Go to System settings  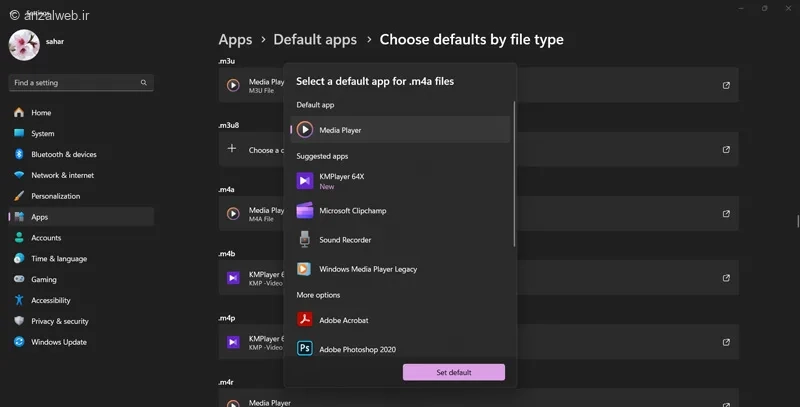coord(81,134)
